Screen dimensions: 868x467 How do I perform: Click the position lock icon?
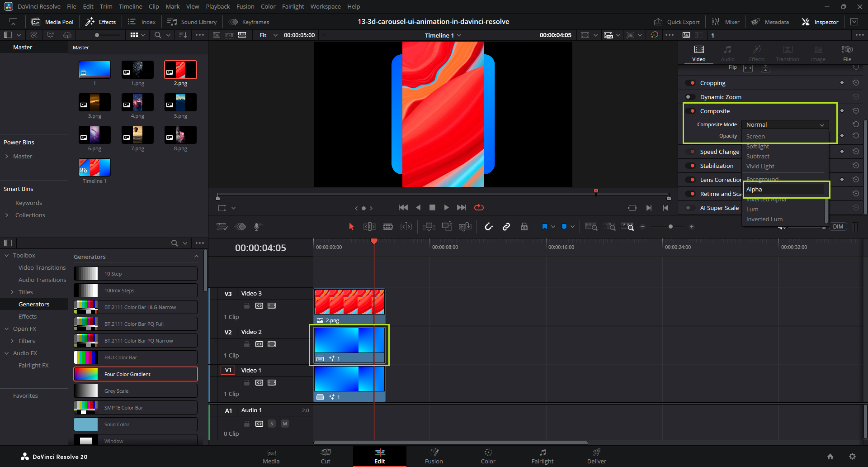click(x=524, y=227)
